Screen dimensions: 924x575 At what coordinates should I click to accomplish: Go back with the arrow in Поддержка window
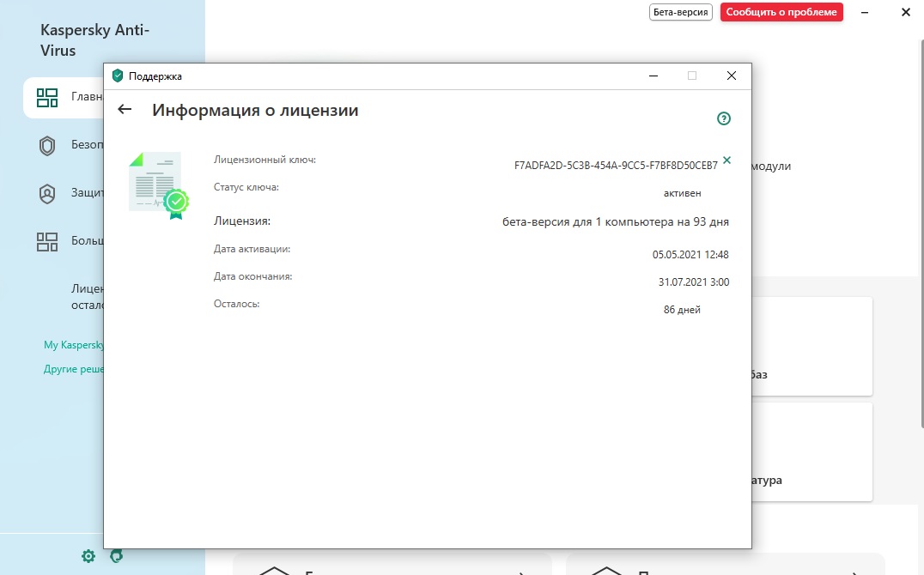coord(125,110)
